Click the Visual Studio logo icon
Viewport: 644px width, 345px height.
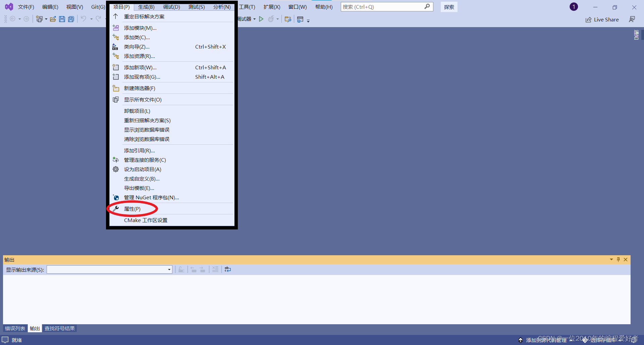[x=9, y=7]
